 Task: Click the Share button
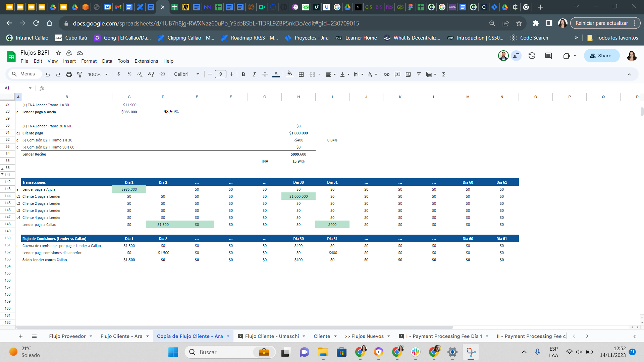pos(601,56)
